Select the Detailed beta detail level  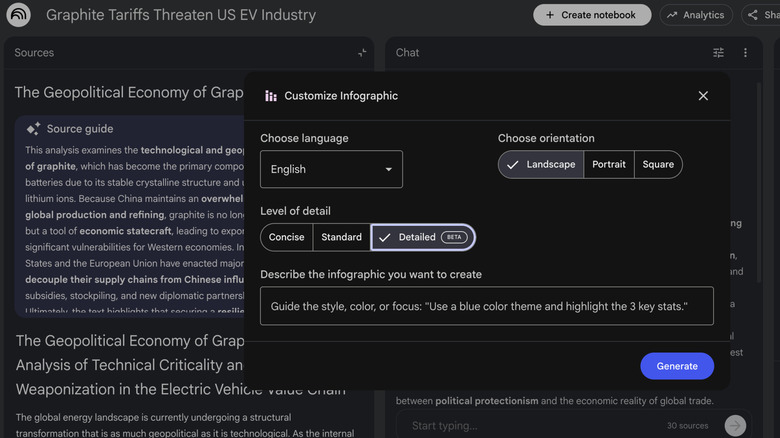coord(422,237)
